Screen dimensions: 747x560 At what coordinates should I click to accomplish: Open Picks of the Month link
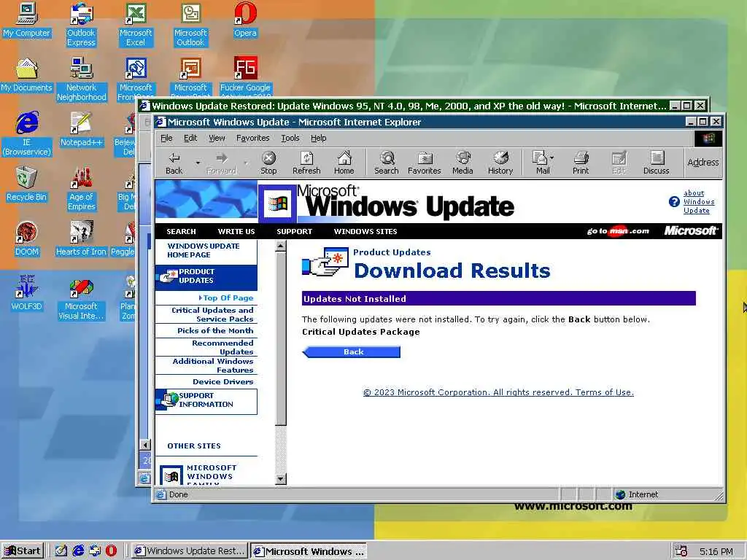point(215,330)
